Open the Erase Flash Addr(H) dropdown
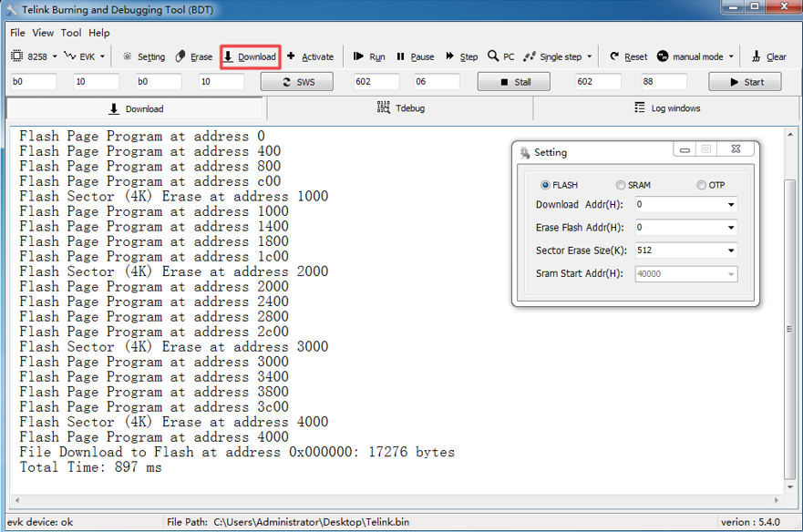 pos(731,228)
